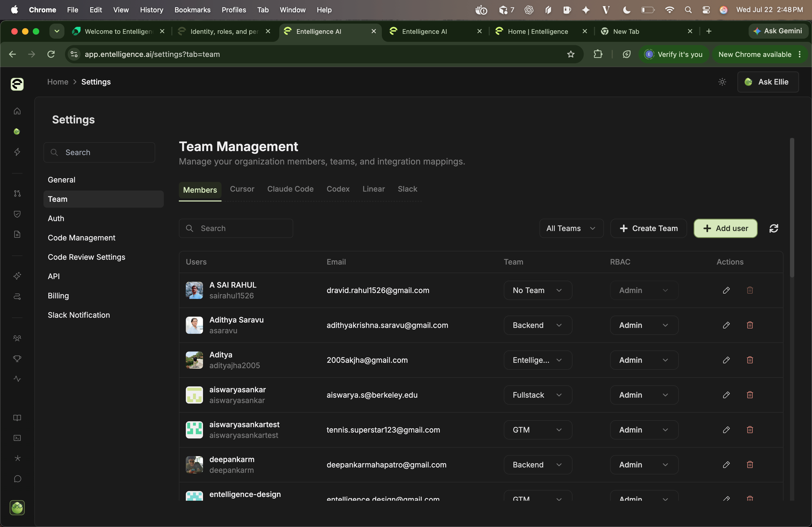Open RBAC Admin dropdown for Adithya Saravu

pyautogui.click(x=644, y=325)
